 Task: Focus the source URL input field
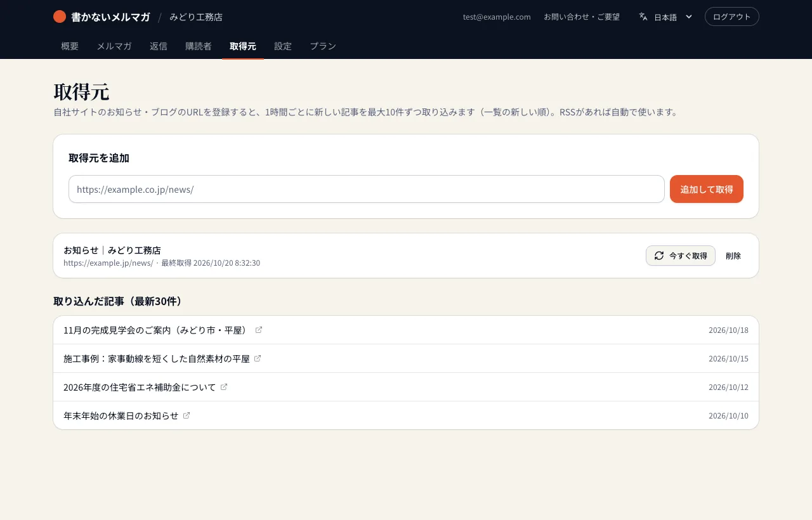point(367,189)
